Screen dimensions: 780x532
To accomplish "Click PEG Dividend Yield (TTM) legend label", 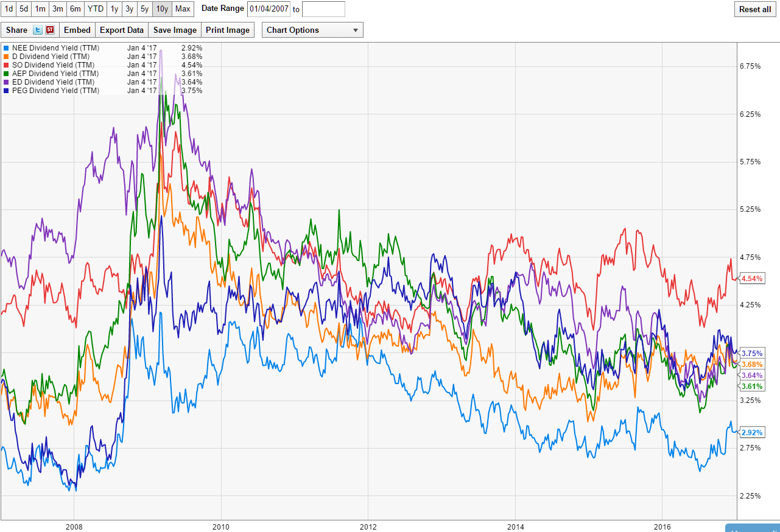I will pyautogui.click(x=55, y=91).
